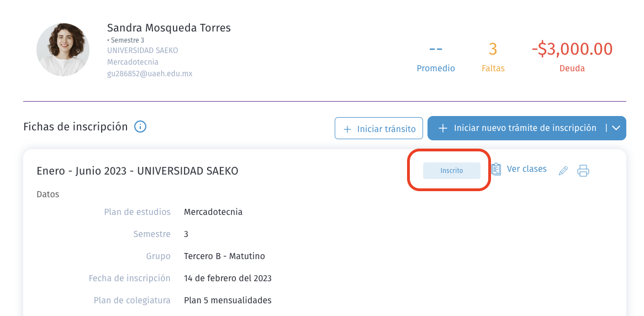Expand dropdown arrow on Iniciar nuevo trámite button
Viewport: 644px width, 316px height.
pos(616,128)
